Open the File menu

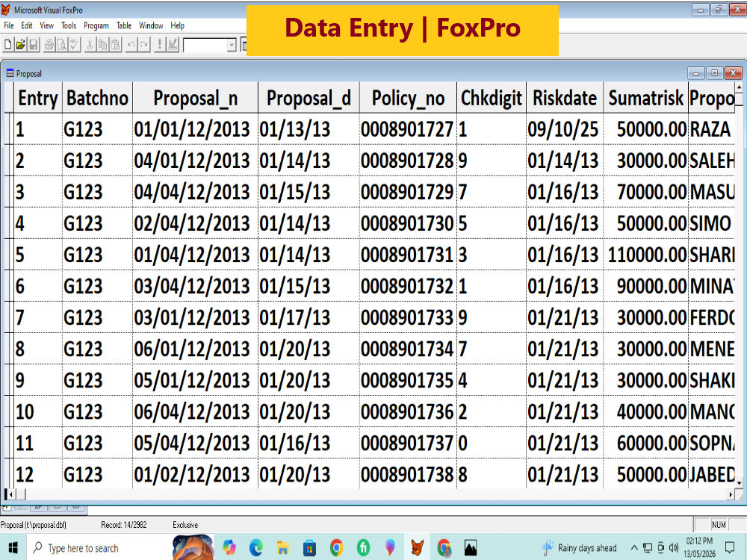click(x=8, y=25)
